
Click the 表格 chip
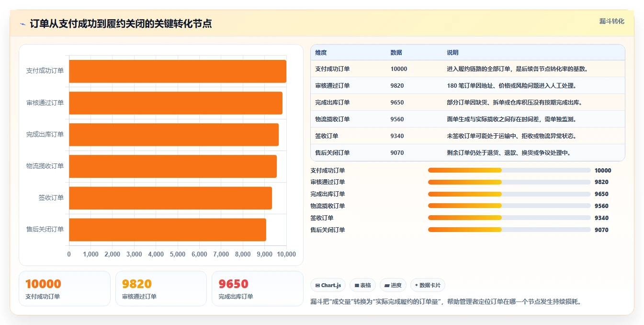click(x=363, y=285)
